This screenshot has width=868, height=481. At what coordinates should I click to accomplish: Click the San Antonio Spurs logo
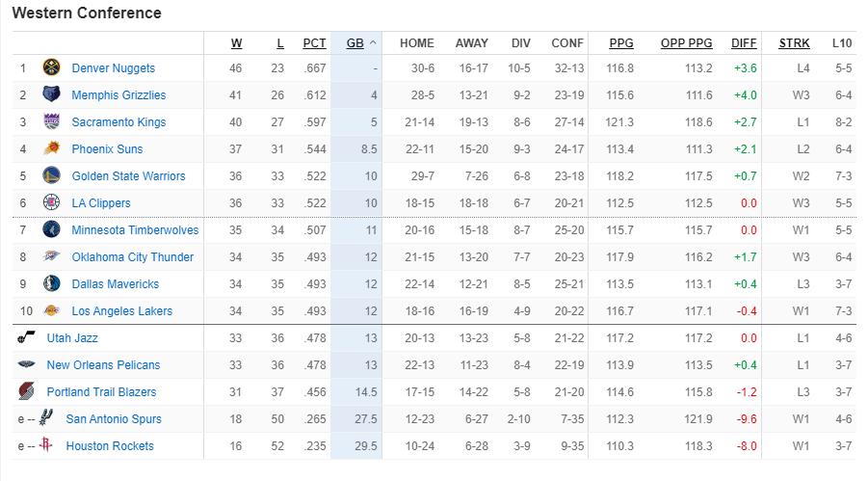coord(45,419)
